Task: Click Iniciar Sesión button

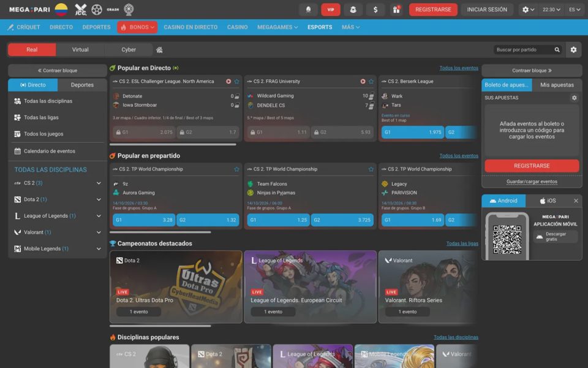Action: coord(487,9)
